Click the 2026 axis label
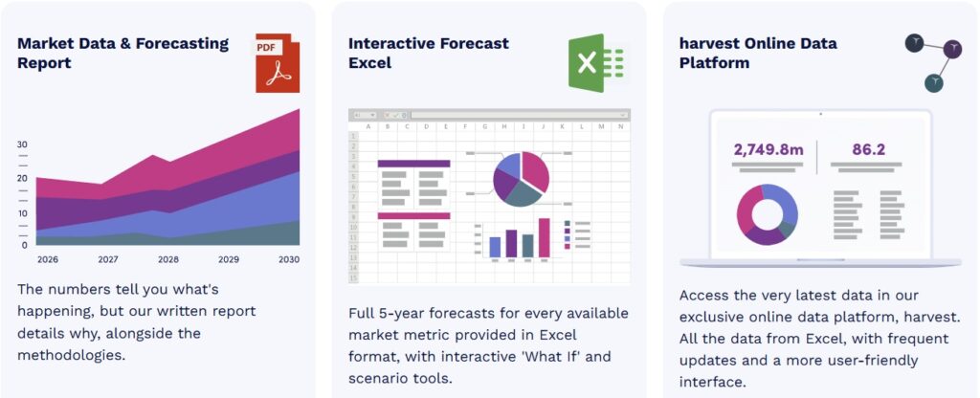The height and width of the screenshot is (398, 980). point(47,260)
